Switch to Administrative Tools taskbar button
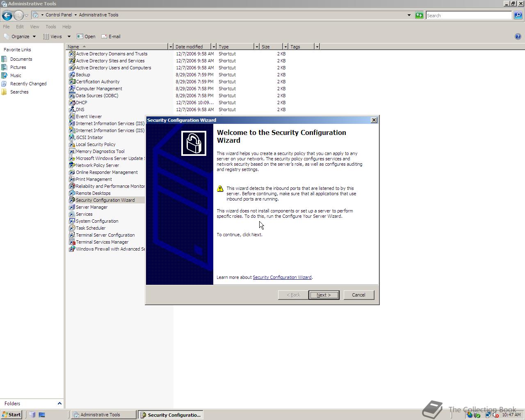 [x=104, y=415]
